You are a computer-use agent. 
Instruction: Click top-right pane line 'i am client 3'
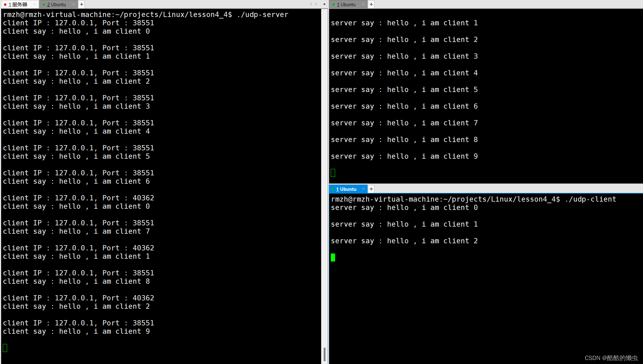[404, 56]
